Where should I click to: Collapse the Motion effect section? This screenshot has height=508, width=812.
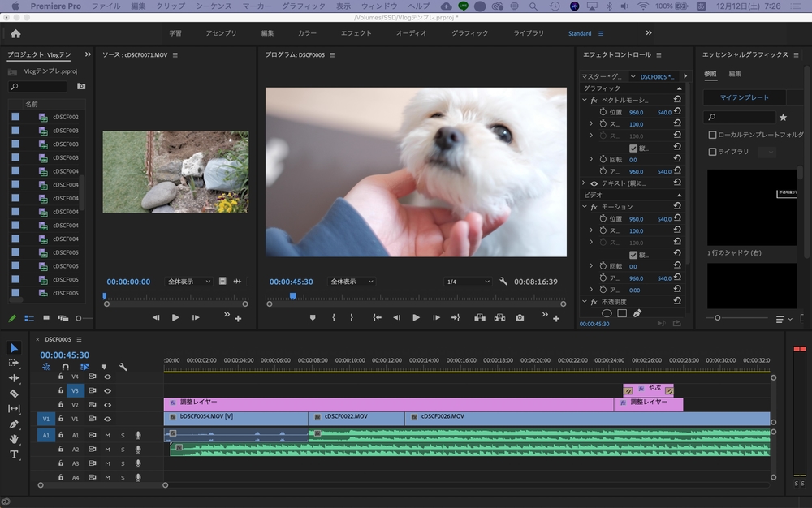pyautogui.click(x=585, y=207)
